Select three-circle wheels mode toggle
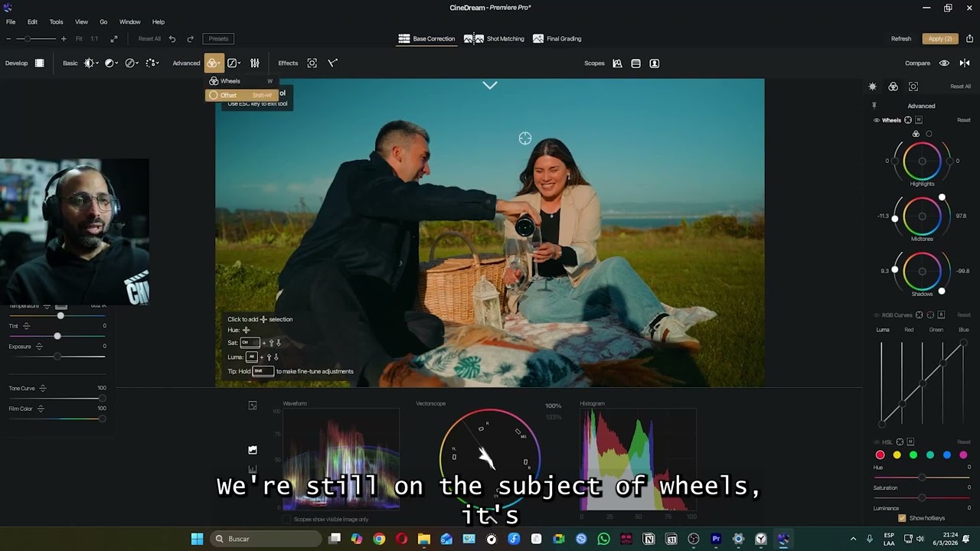 (x=916, y=134)
